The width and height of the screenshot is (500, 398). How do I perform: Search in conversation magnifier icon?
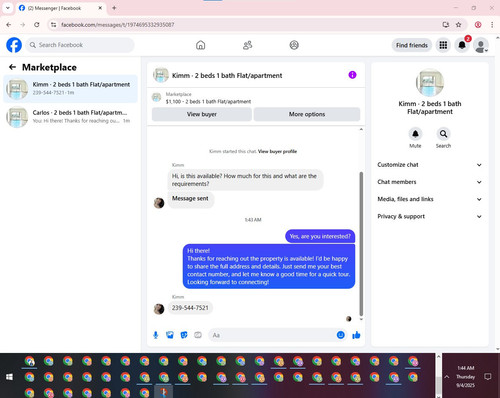tap(443, 134)
